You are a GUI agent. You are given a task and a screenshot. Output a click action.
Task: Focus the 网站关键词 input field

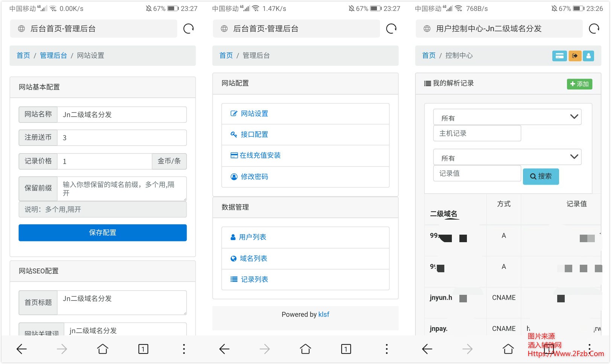[125, 329]
